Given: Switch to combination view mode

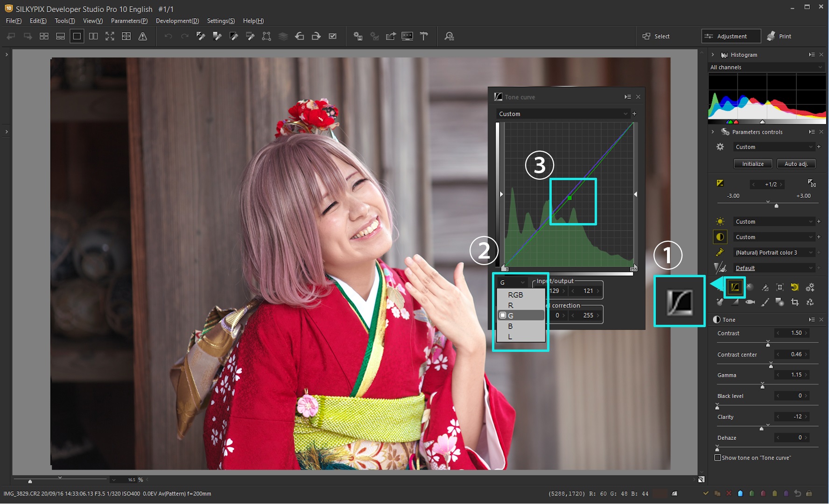Looking at the screenshot, I should coord(60,36).
